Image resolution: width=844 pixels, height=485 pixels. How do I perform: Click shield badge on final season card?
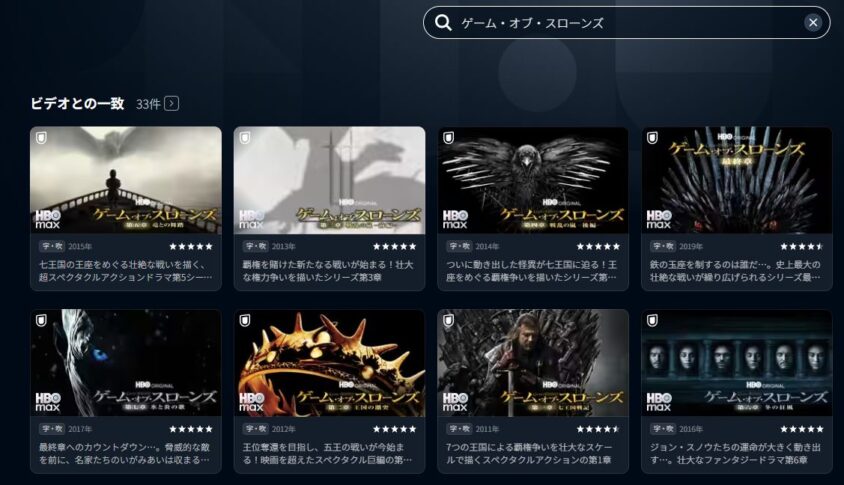click(x=652, y=138)
